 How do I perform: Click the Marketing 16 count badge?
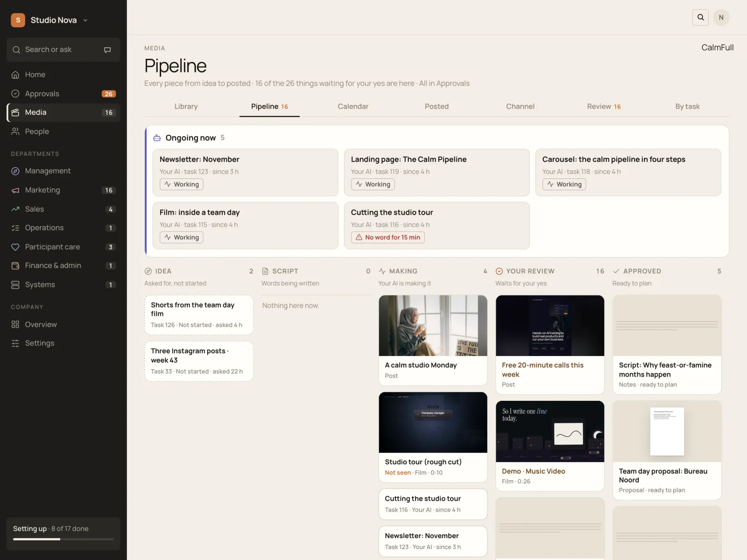click(x=109, y=190)
